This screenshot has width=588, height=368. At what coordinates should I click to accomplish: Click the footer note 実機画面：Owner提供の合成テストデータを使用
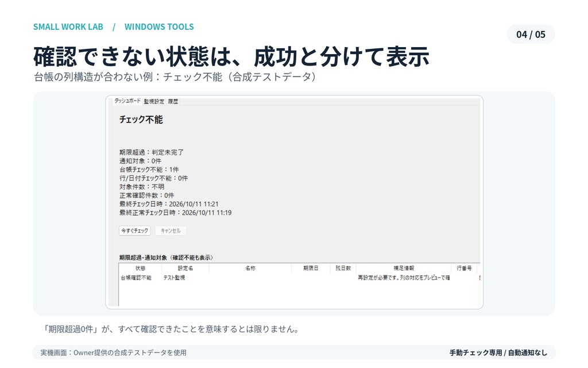pyautogui.click(x=113, y=352)
